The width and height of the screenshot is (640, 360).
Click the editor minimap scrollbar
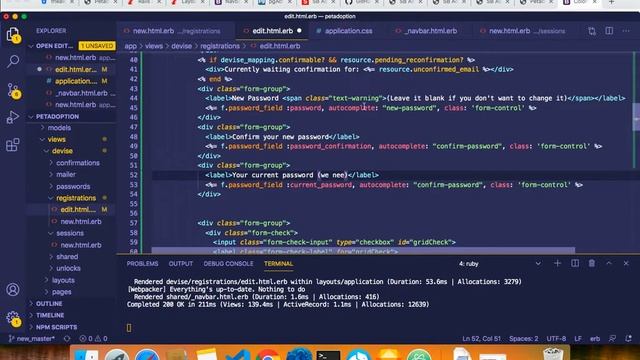636,117
